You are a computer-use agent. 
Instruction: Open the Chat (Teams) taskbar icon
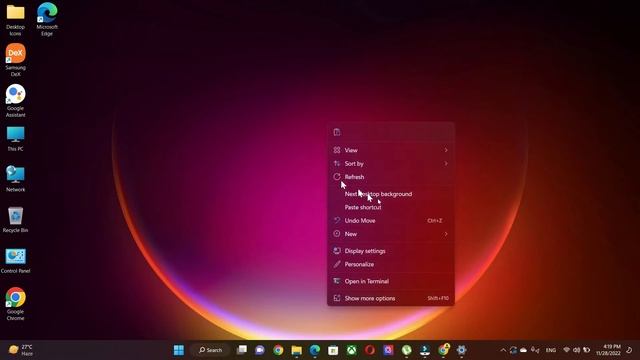[260, 350]
